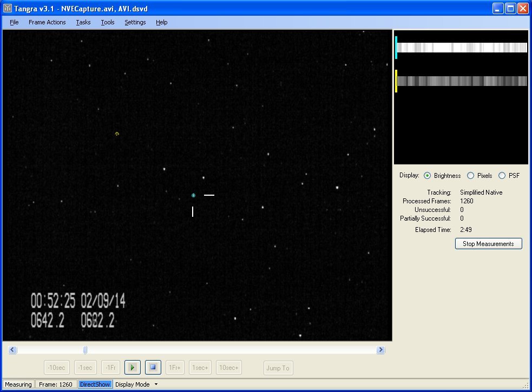This screenshot has width=532, height=392.
Task: Open the Frame Actions menu
Action: tap(47, 22)
